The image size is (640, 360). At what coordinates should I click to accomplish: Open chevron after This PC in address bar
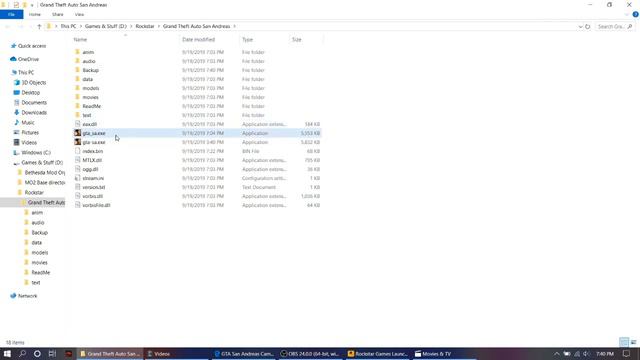point(80,26)
